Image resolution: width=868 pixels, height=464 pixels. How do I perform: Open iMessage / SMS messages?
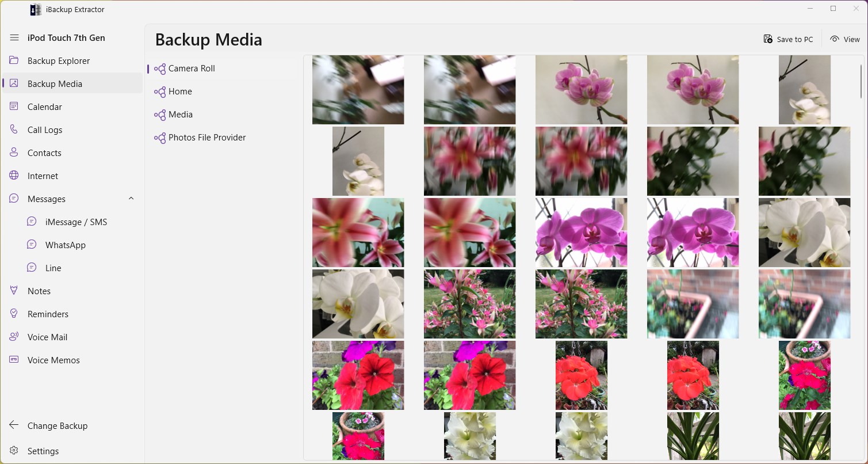[76, 222]
